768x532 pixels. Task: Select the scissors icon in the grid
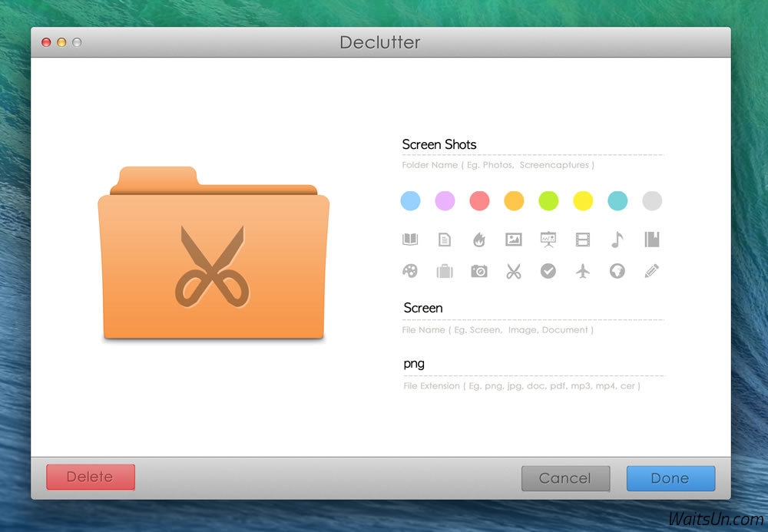tap(514, 271)
